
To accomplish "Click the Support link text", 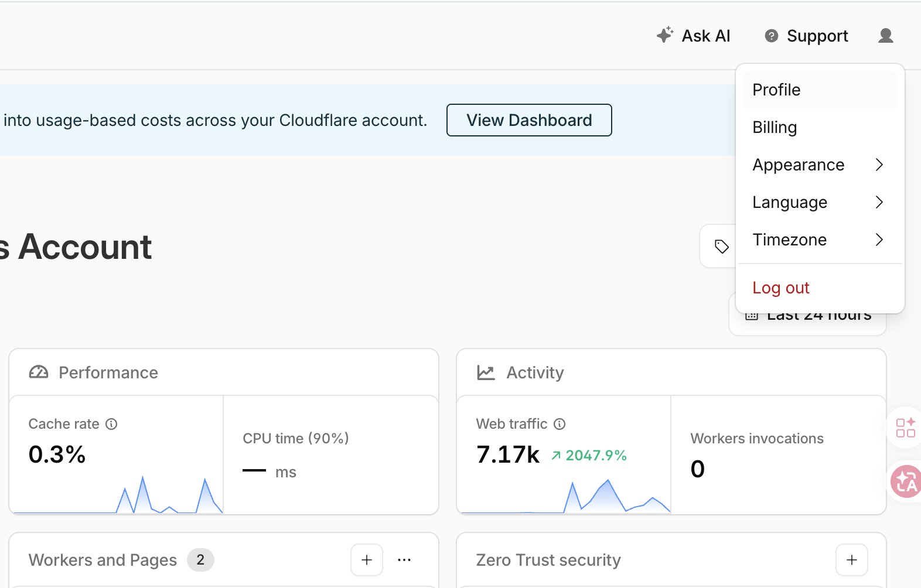I will point(817,36).
